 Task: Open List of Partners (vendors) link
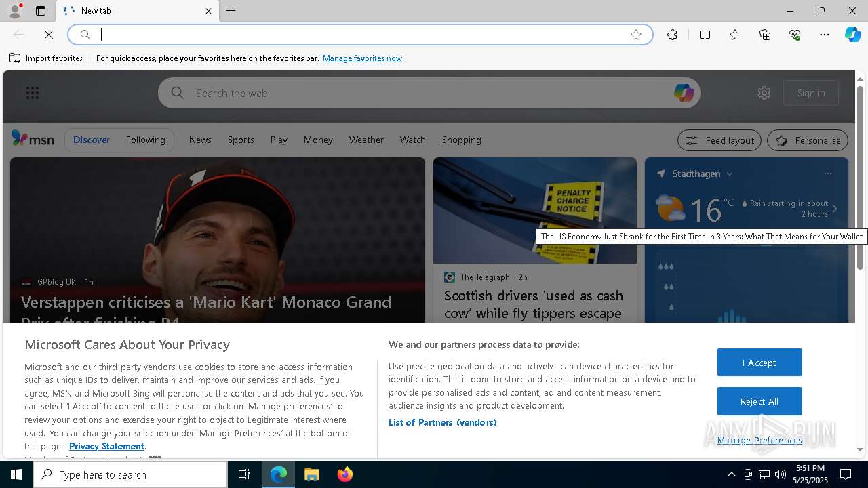coord(442,422)
